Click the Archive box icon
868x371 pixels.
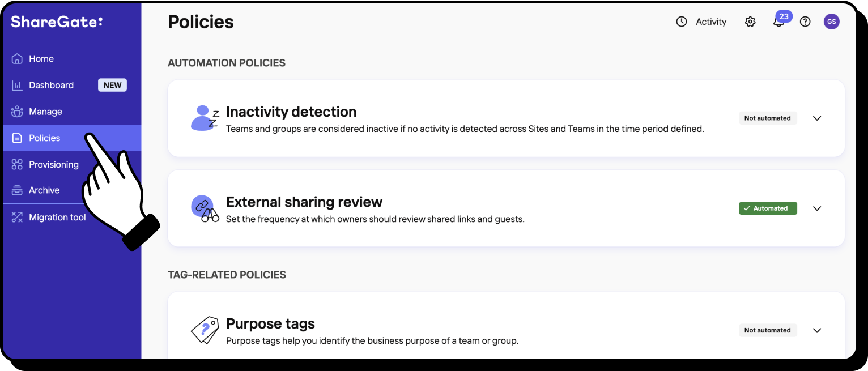tap(17, 190)
